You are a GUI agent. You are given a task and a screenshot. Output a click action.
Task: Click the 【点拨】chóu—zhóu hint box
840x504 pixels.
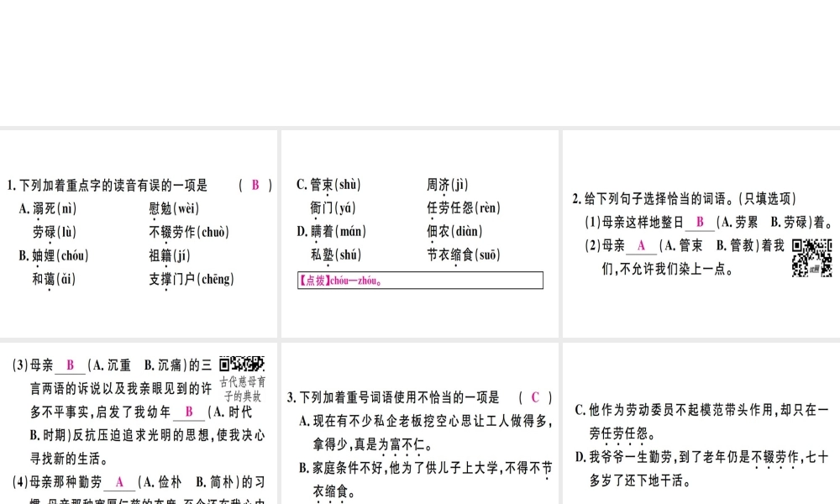420,280
